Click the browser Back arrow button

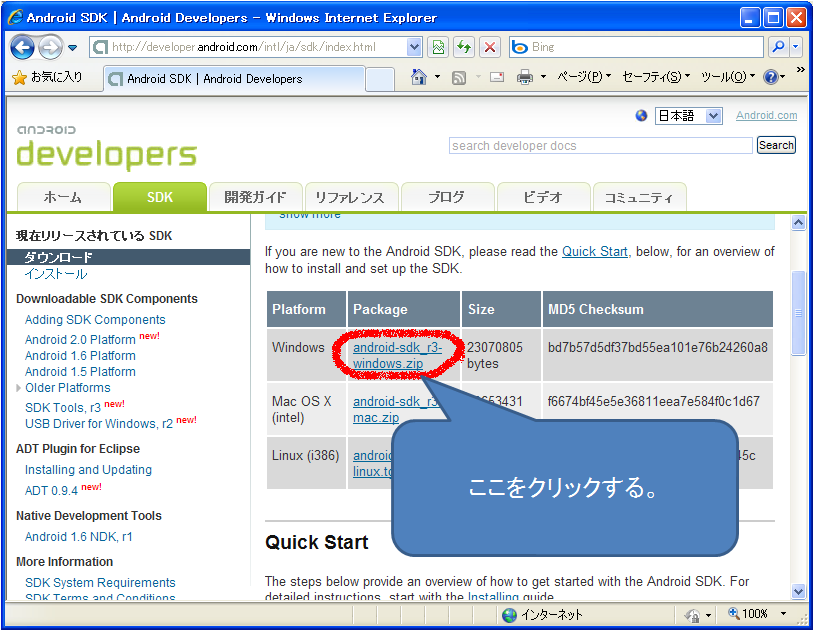point(22,47)
